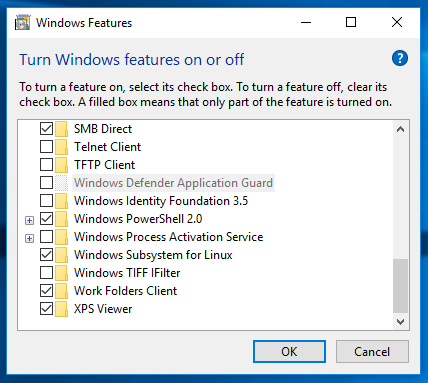Screen dimensions: 428x383
Task: Click the Windows Features title bar icon
Action: (23, 22)
